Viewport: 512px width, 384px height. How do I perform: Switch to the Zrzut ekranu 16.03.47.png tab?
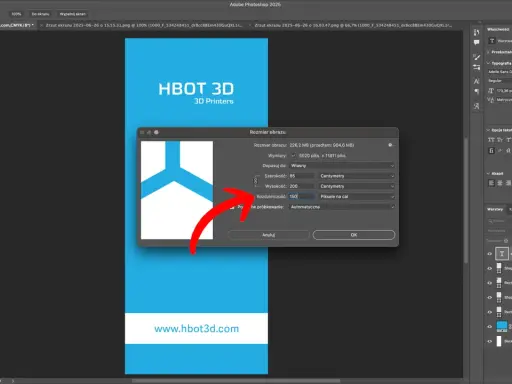click(353, 25)
